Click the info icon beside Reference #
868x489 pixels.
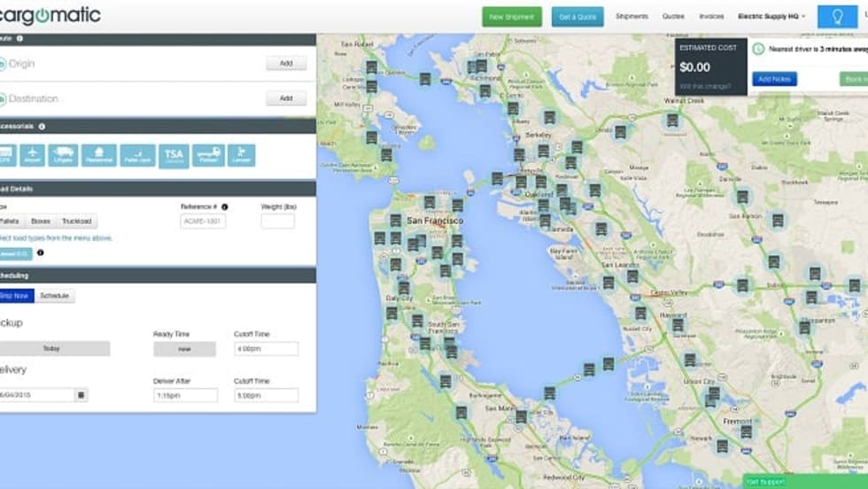pos(224,206)
